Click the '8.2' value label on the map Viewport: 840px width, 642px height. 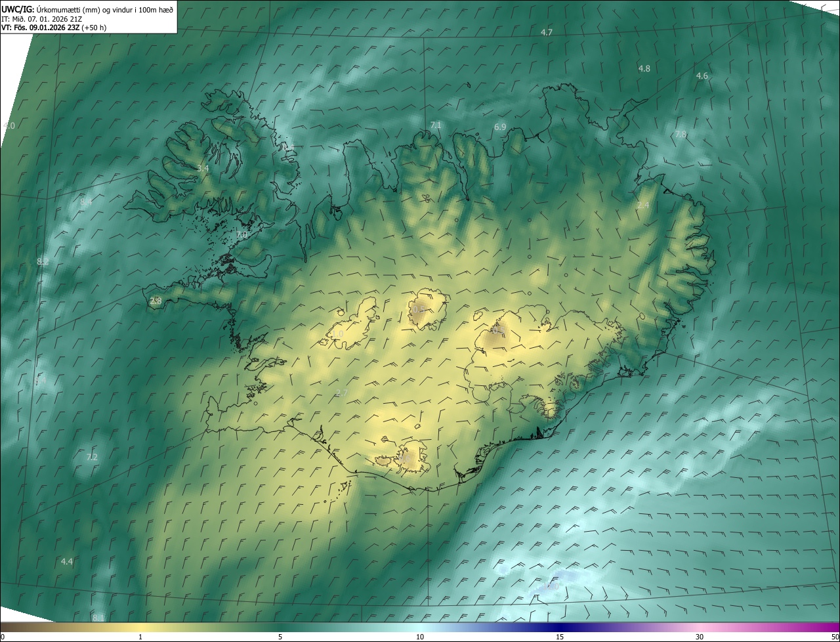coord(43,262)
